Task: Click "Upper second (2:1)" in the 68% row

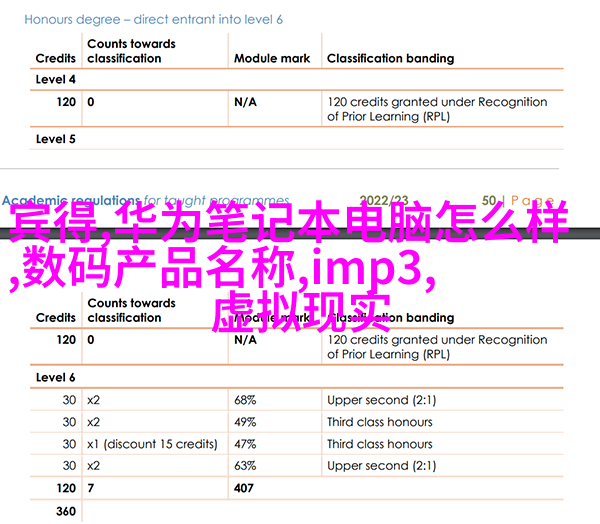Action: [382, 400]
